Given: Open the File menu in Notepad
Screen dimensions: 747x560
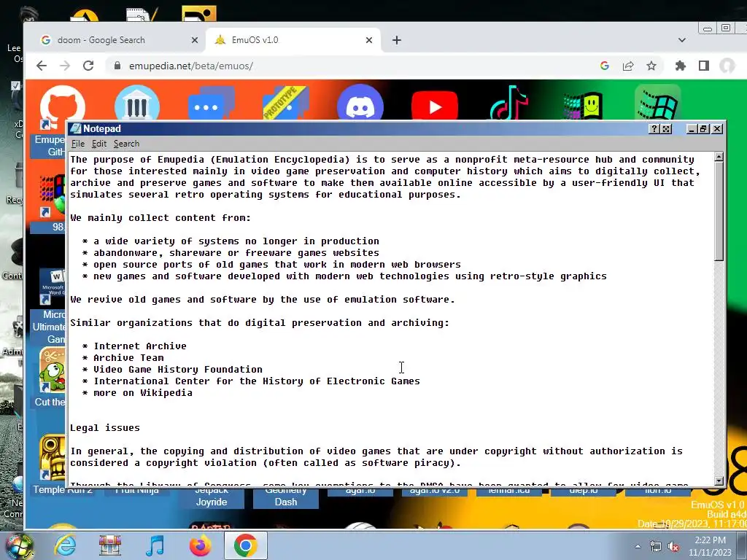Looking at the screenshot, I should pyautogui.click(x=77, y=144).
